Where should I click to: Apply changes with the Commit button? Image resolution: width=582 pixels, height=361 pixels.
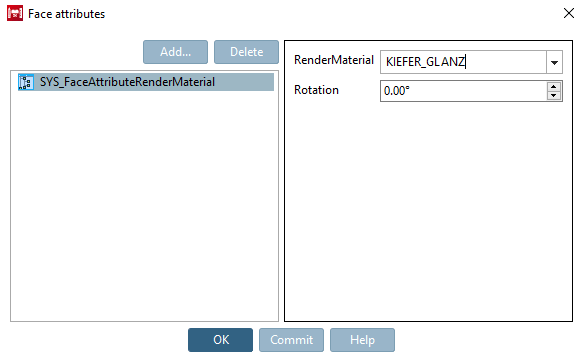click(291, 340)
